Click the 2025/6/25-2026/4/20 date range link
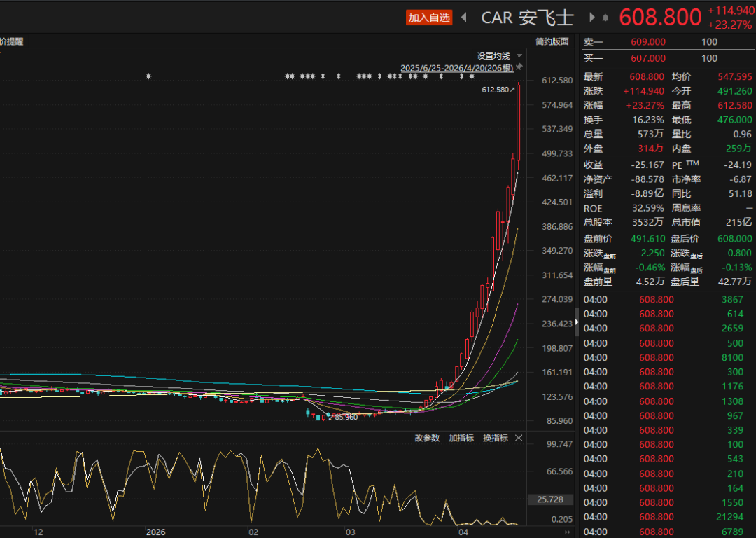756x538 pixels. click(456, 68)
